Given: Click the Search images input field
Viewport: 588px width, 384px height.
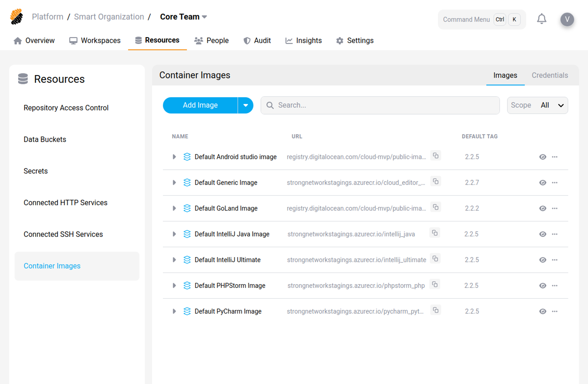Looking at the screenshot, I should [x=385, y=105].
